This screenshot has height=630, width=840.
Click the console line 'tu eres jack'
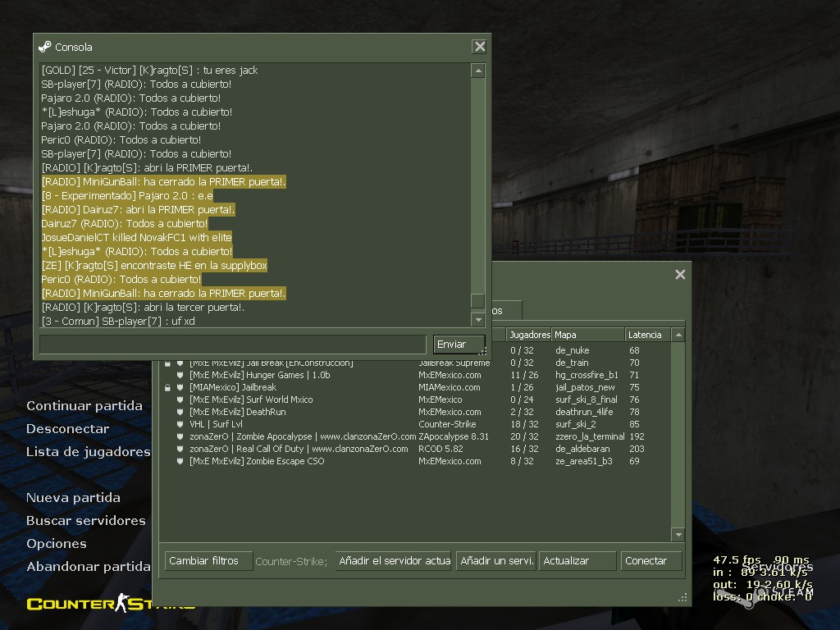tap(149, 71)
